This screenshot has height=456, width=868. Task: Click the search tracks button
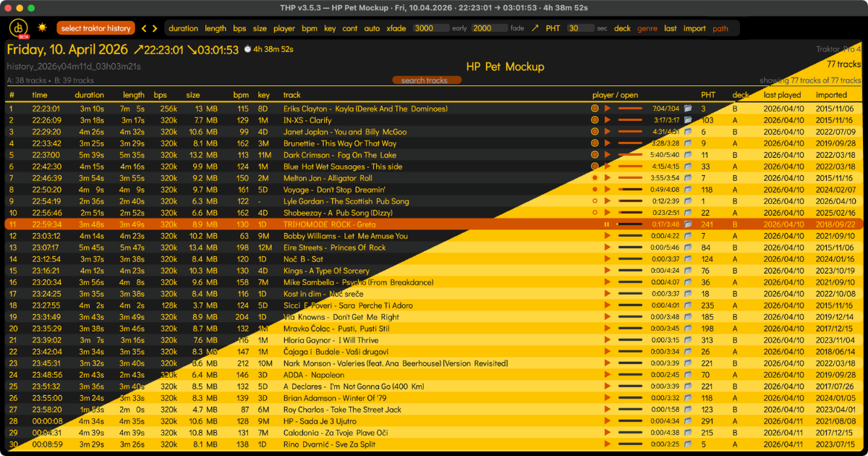[x=426, y=80]
